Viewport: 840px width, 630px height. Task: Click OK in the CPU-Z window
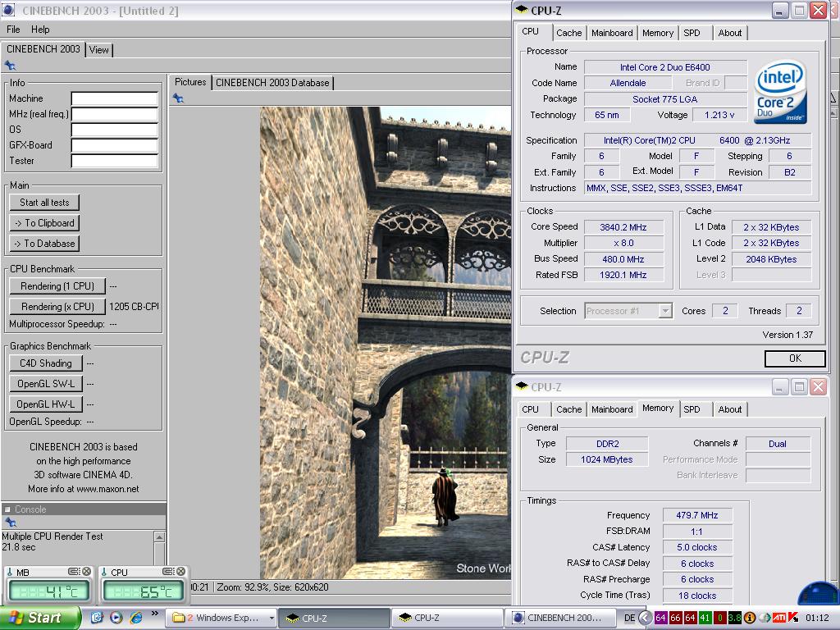[795, 358]
